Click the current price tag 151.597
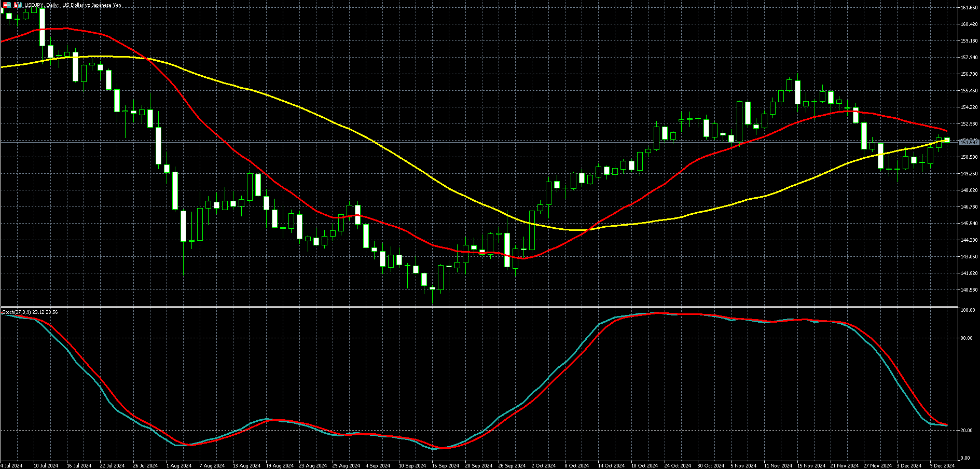This screenshot has height=469, width=980. click(x=969, y=142)
